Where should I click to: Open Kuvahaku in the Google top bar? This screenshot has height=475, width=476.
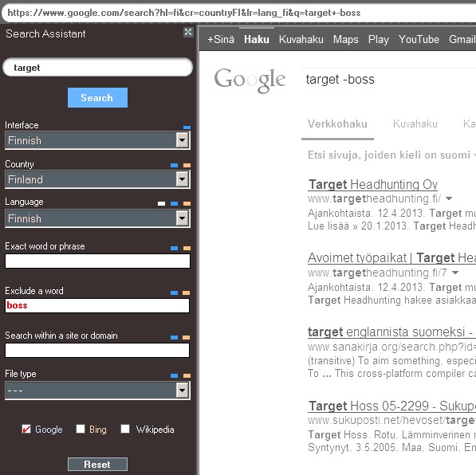(x=301, y=40)
